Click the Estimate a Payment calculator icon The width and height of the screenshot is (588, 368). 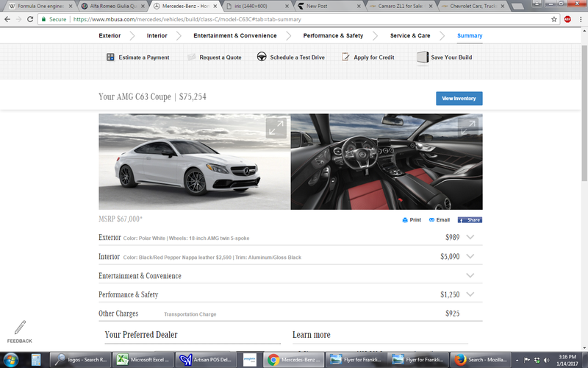(110, 57)
